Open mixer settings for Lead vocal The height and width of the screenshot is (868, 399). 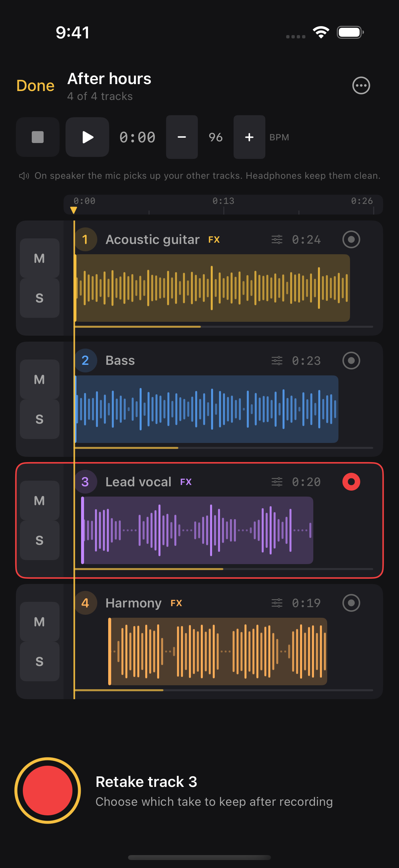pyautogui.click(x=277, y=482)
